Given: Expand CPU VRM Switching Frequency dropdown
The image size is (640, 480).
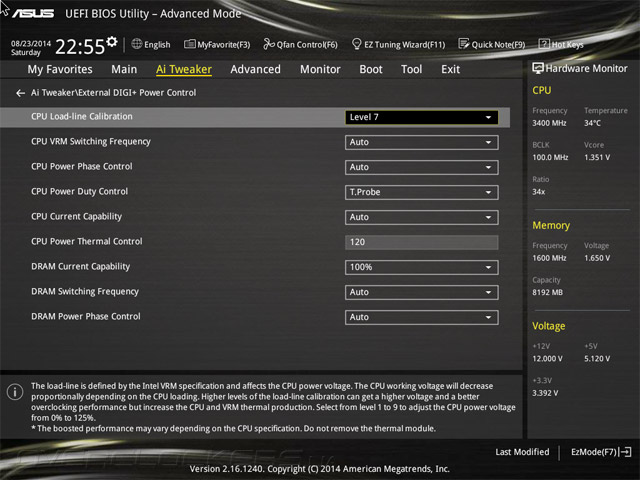Looking at the screenshot, I should click(x=422, y=142).
